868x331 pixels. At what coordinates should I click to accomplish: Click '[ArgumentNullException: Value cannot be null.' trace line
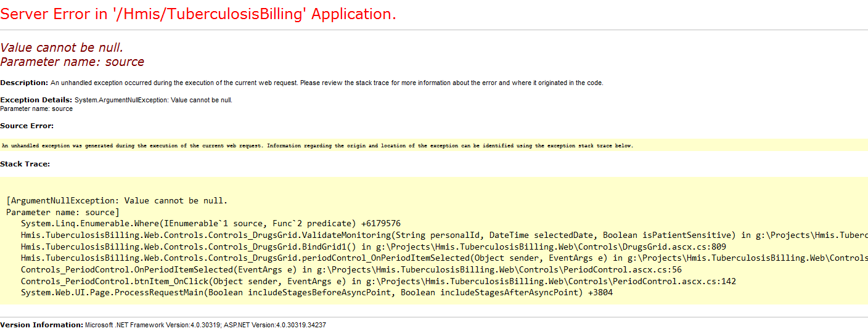click(117, 200)
